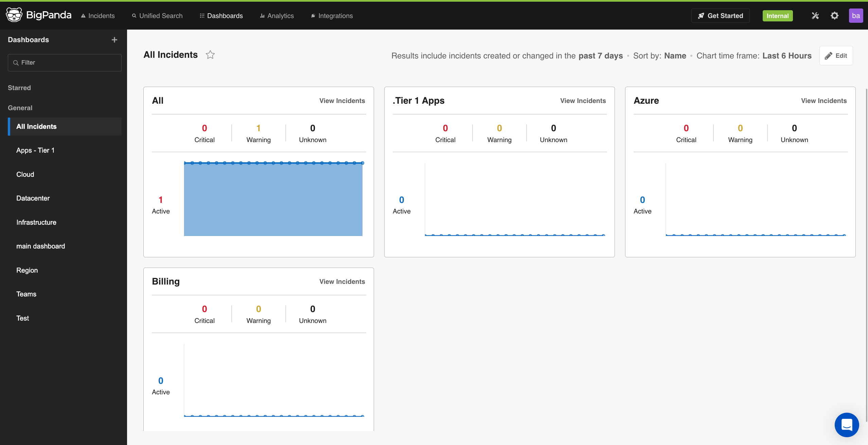The height and width of the screenshot is (445, 868).
Task: View Incidents for Billing widget
Action: coord(342,281)
